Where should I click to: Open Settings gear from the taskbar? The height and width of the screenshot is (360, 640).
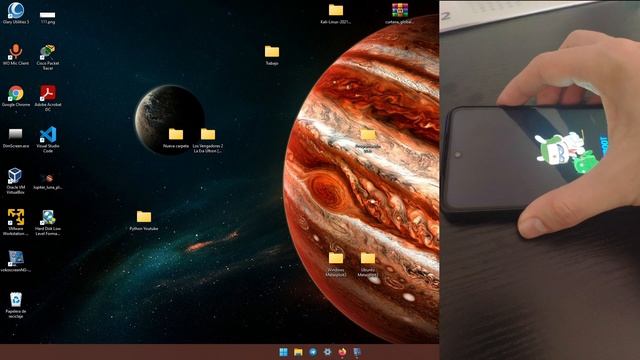tap(327, 352)
